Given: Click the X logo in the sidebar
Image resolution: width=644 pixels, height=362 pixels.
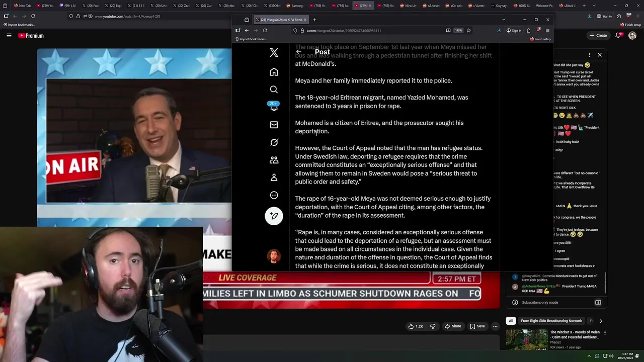Looking at the screenshot, I should (x=274, y=52).
